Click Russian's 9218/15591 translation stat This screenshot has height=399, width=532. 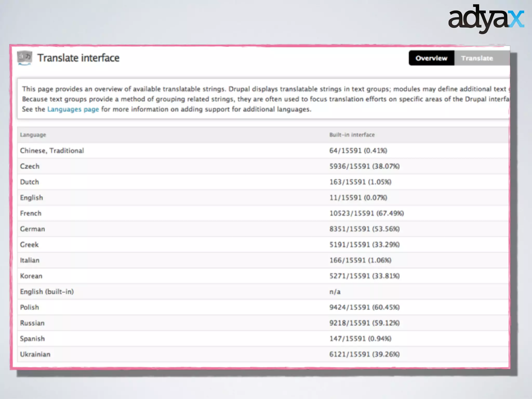click(364, 323)
